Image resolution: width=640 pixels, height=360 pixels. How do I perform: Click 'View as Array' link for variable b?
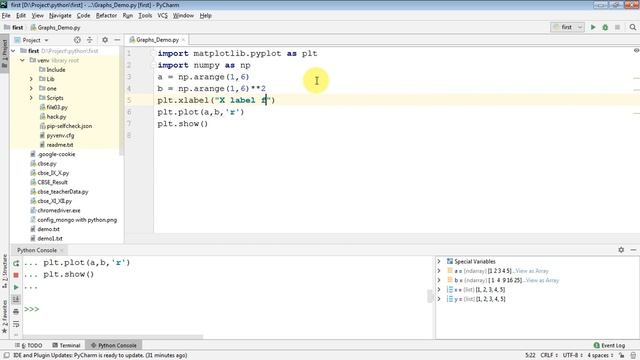tap(542, 280)
